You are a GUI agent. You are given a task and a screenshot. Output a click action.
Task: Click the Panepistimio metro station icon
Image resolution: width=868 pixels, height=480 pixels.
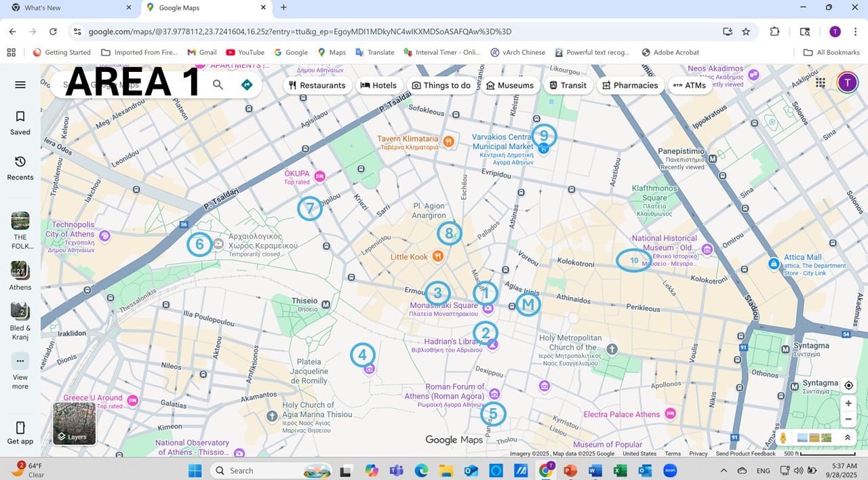[x=712, y=159]
